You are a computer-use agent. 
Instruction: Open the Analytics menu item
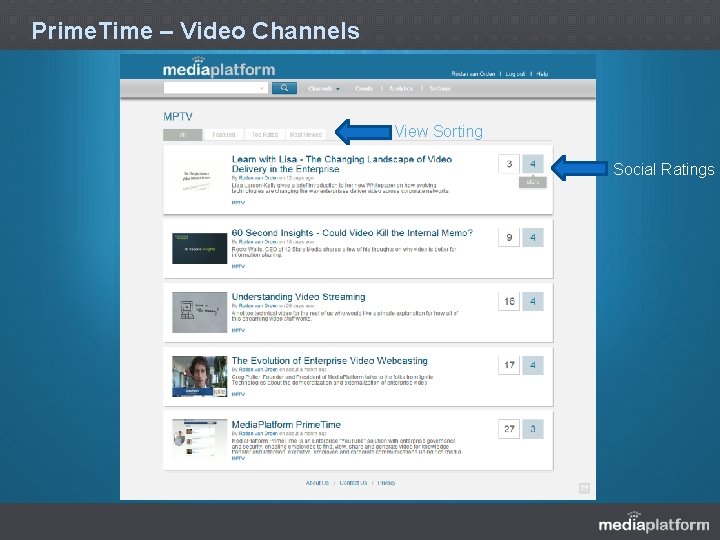point(401,89)
